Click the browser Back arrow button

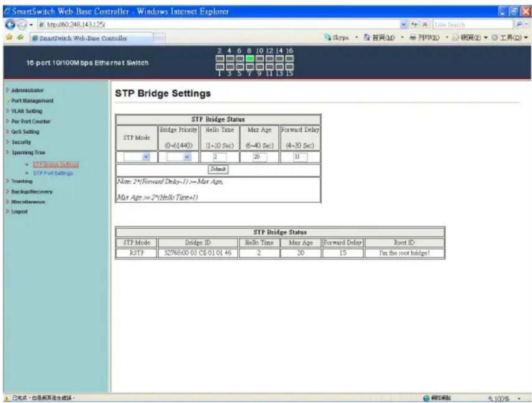point(10,24)
